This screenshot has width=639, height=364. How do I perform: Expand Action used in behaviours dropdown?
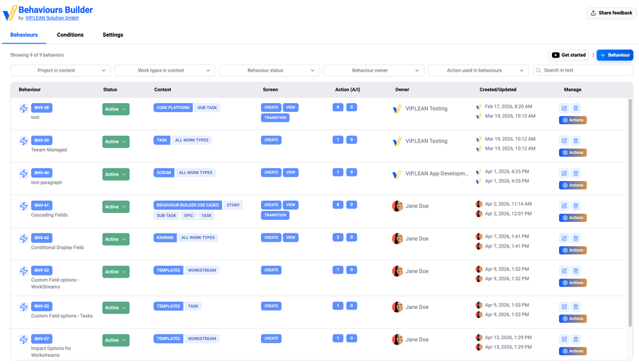tap(478, 70)
